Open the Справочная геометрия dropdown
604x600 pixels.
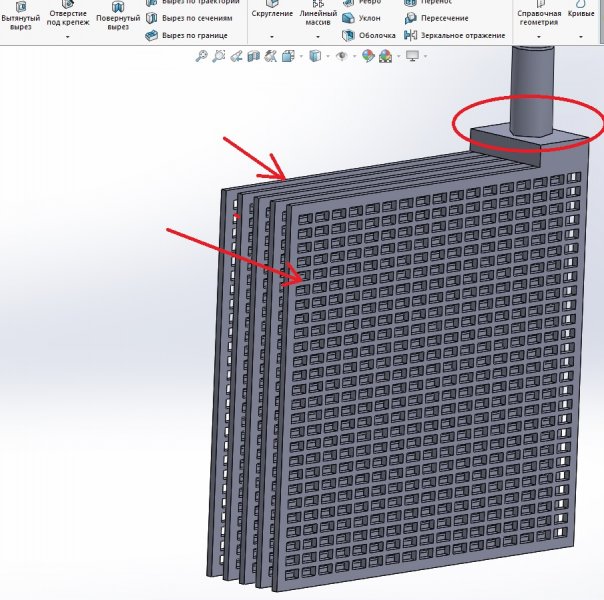539,37
